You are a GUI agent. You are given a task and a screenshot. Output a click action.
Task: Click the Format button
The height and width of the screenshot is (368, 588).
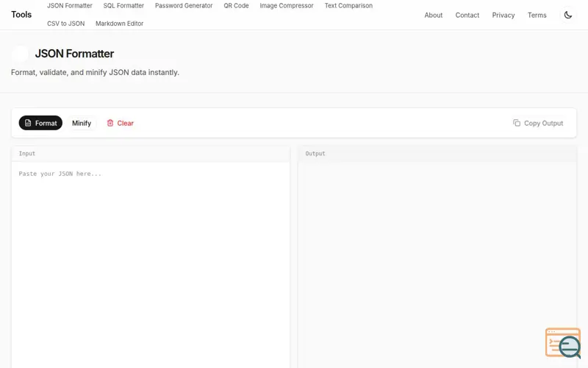coord(40,123)
